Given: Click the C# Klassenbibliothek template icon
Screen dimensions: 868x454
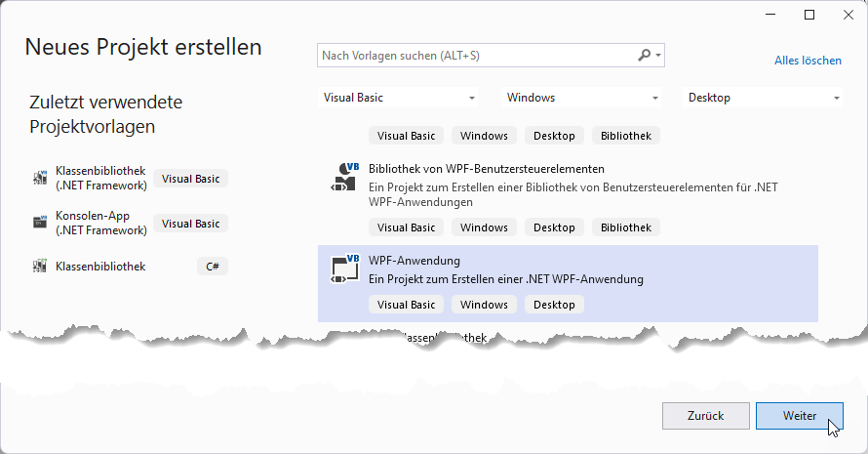Looking at the screenshot, I should point(40,267).
